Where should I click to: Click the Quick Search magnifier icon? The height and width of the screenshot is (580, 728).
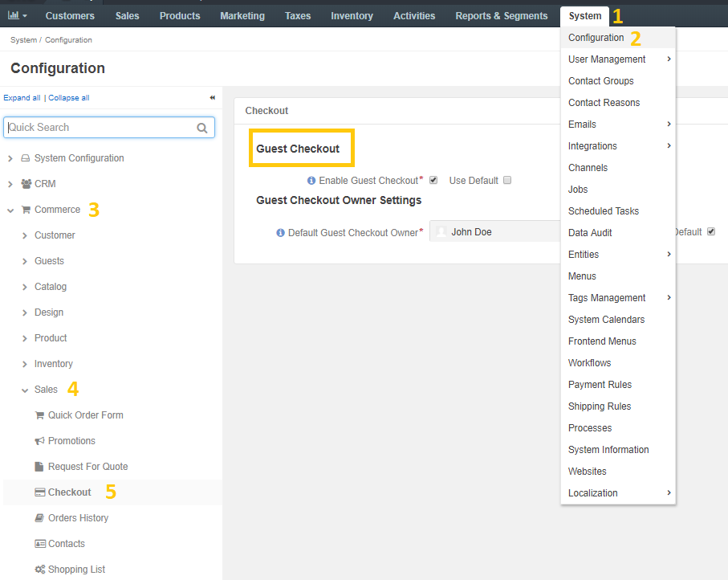202,128
